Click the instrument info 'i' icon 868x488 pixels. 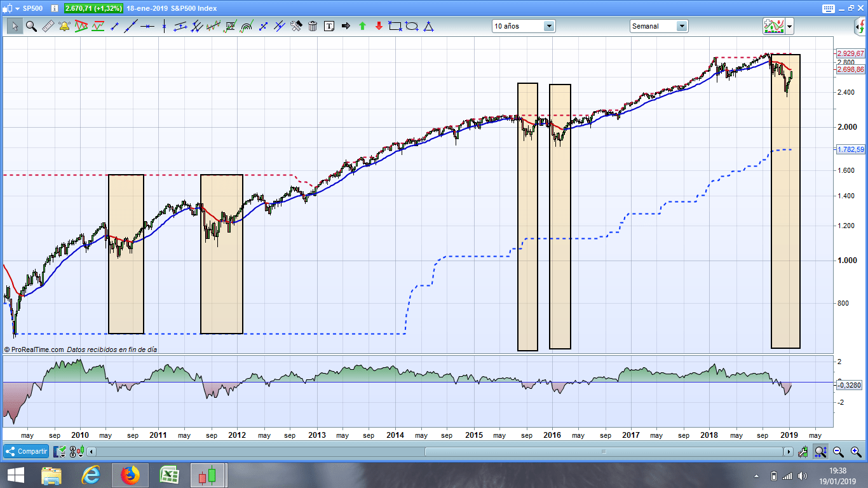[54, 8]
